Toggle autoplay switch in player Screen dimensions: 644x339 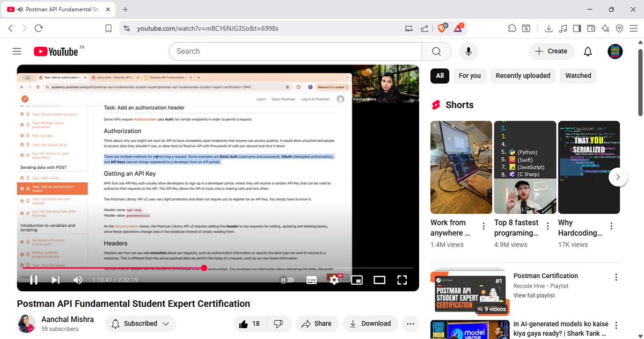tap(287, 280)
